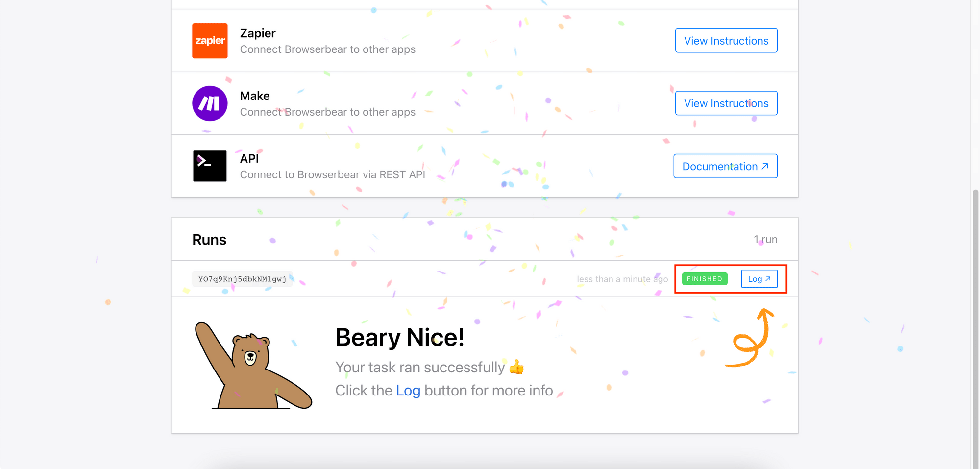Click the Make app icon

point(210,103)
